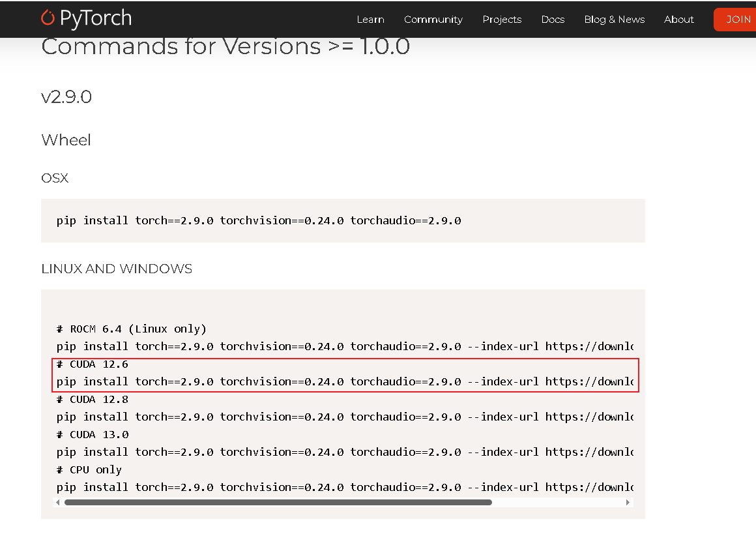Click the code block's scroll left arrow
The height and width of the screenshot is (534, 756).
point(58,502)
